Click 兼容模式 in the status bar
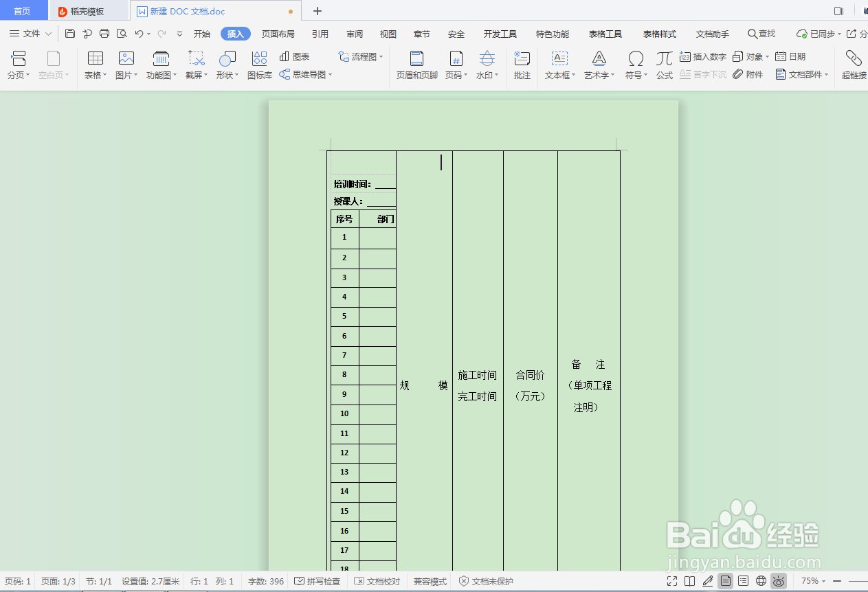This screenshot has width=868, height=592. (430, 581)
